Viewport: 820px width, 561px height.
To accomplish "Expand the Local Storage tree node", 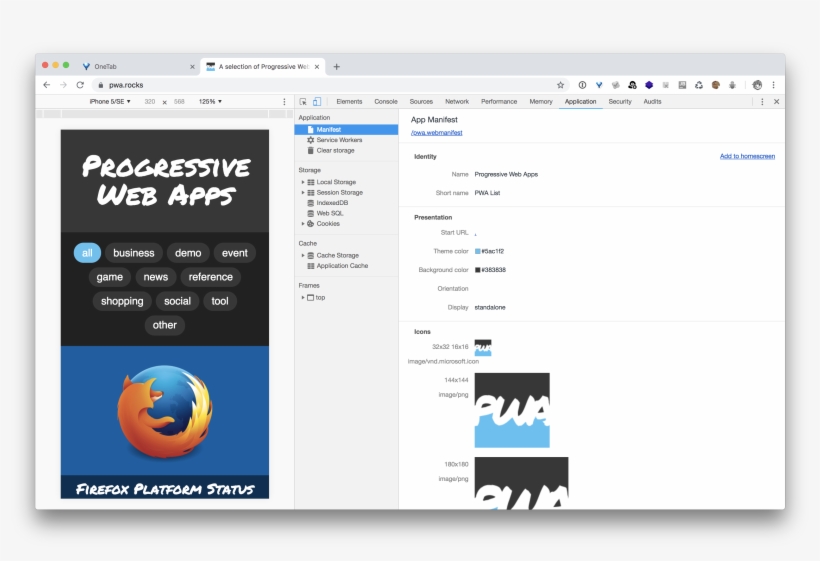I will [x=303, y=182].
